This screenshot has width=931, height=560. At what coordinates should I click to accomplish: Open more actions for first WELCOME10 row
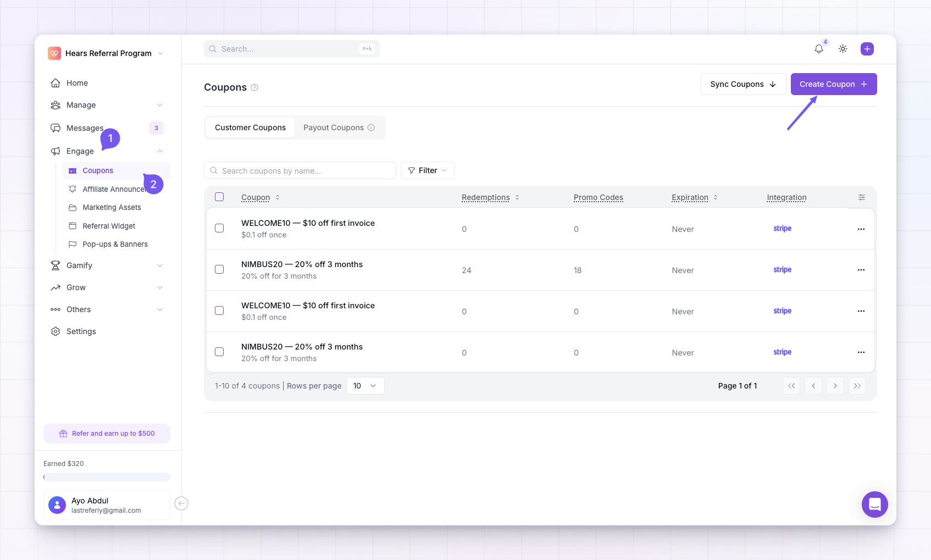click(x=861, y=229)
